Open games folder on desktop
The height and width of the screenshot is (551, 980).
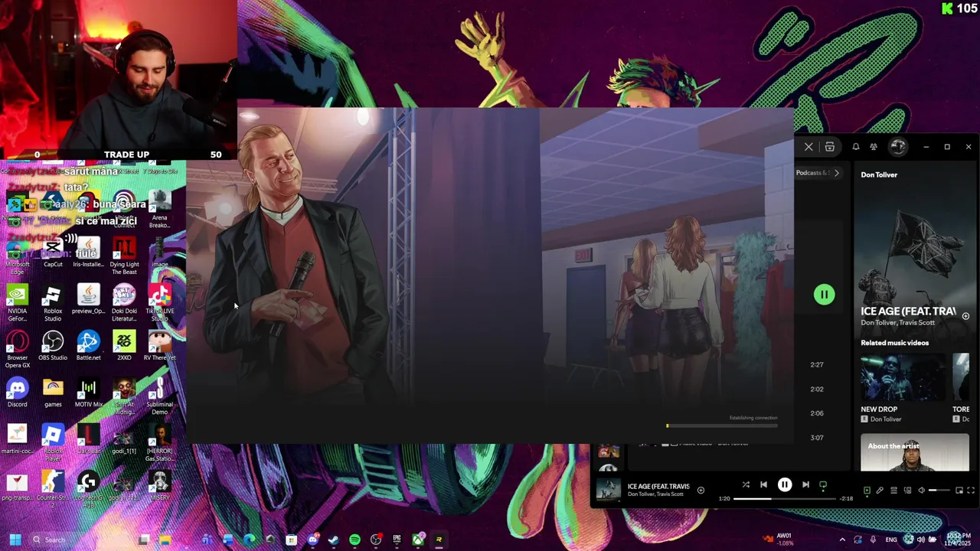point(53,393)
